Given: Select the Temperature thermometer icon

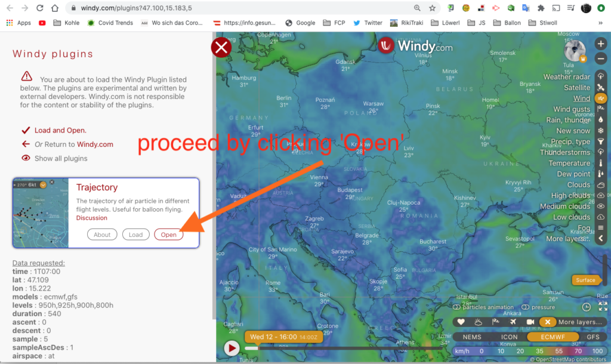Looking at the screenshot, I should 601,163.
